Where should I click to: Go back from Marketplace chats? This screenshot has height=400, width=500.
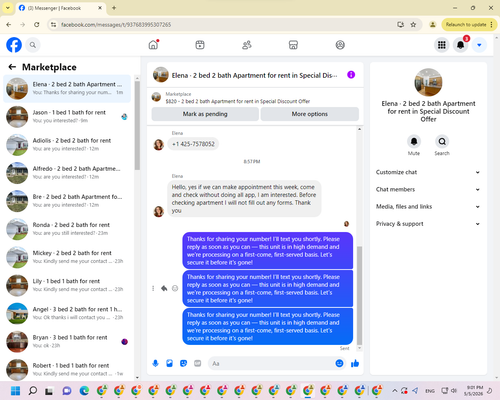[x=12, y=67]
